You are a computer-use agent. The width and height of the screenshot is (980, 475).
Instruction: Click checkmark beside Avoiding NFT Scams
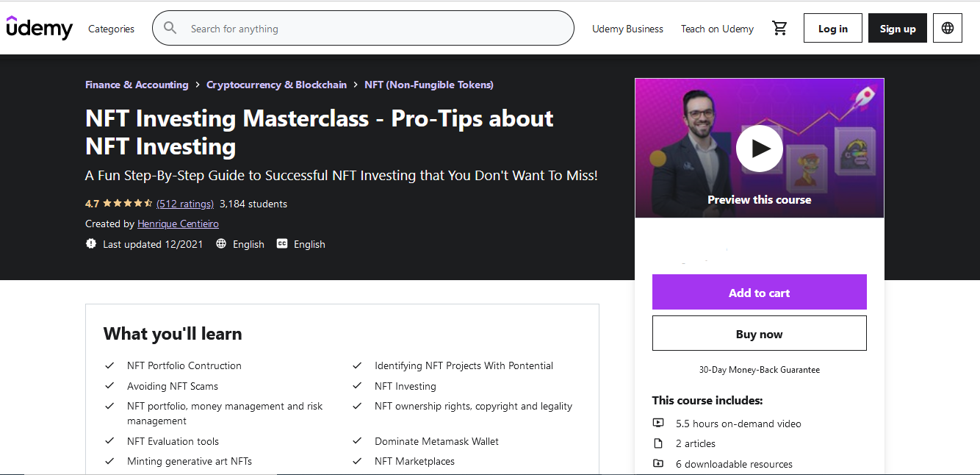pyautogui.click(x=109, y=386)
